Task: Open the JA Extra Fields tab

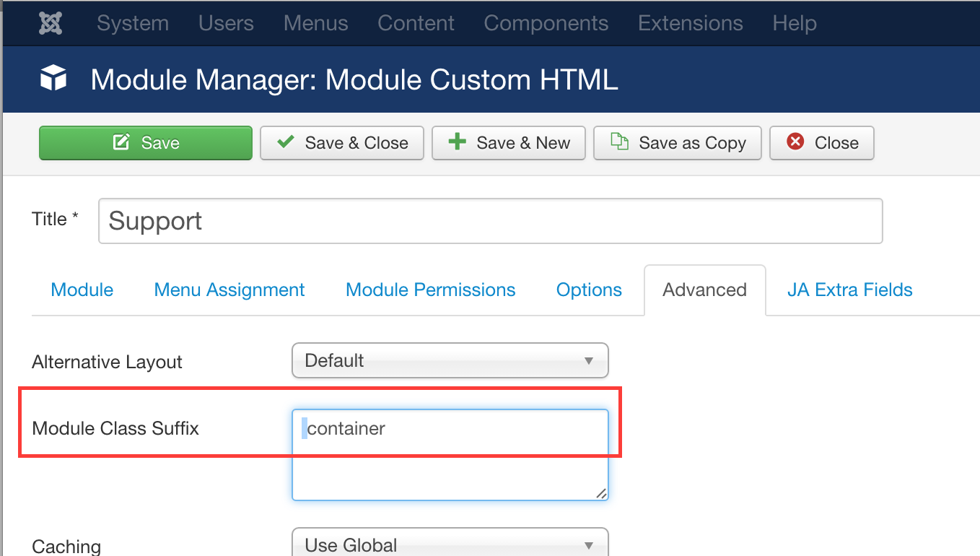Action: [x=849, y=290]
